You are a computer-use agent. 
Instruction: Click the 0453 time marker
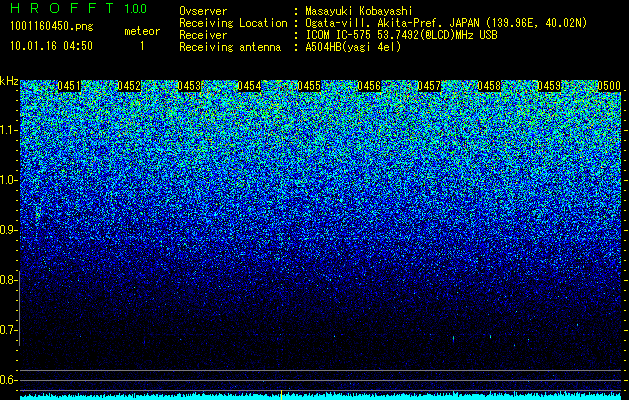tap(189, 86)
